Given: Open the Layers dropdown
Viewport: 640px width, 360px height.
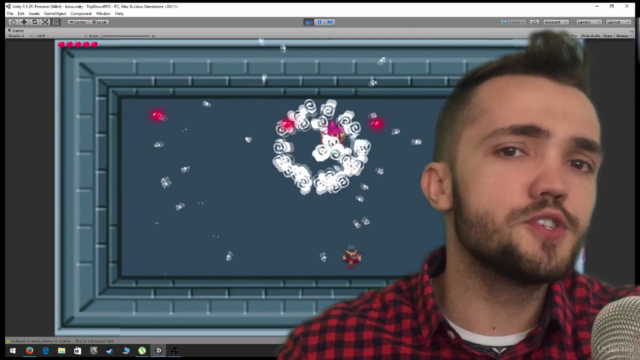Looking at the screenshot, I should point(589,22).
